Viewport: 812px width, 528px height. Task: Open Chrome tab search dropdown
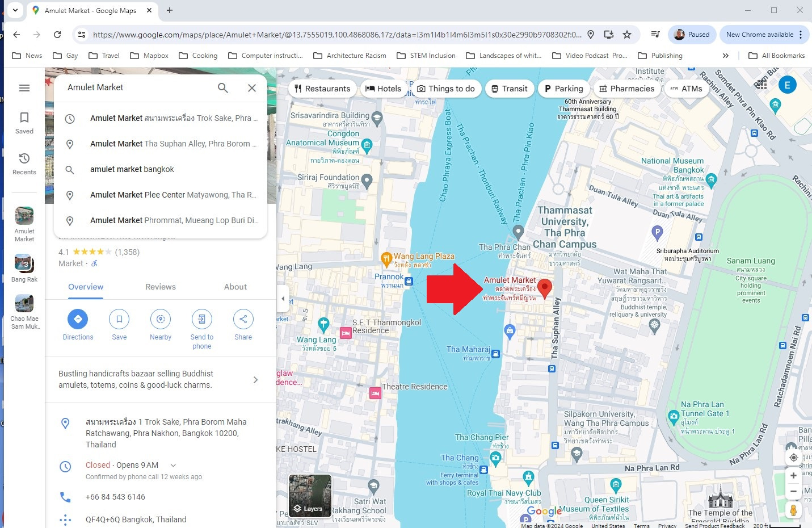coord(15,10)
